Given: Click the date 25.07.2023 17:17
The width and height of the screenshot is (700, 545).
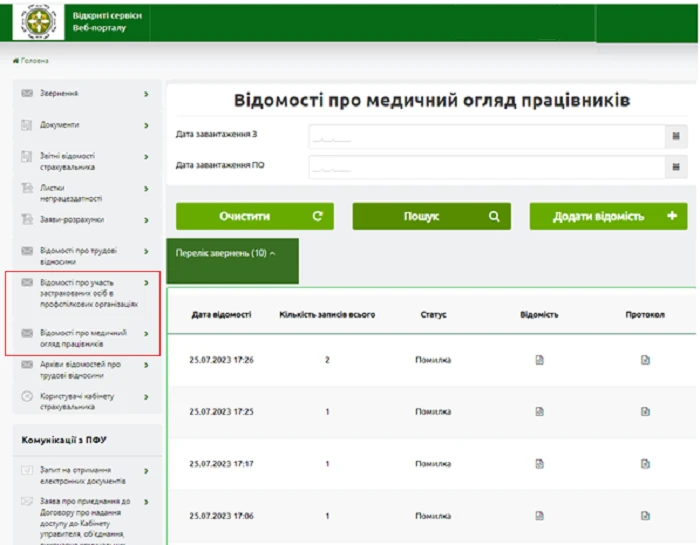Looking at the screenshot, I should point(221,464).
